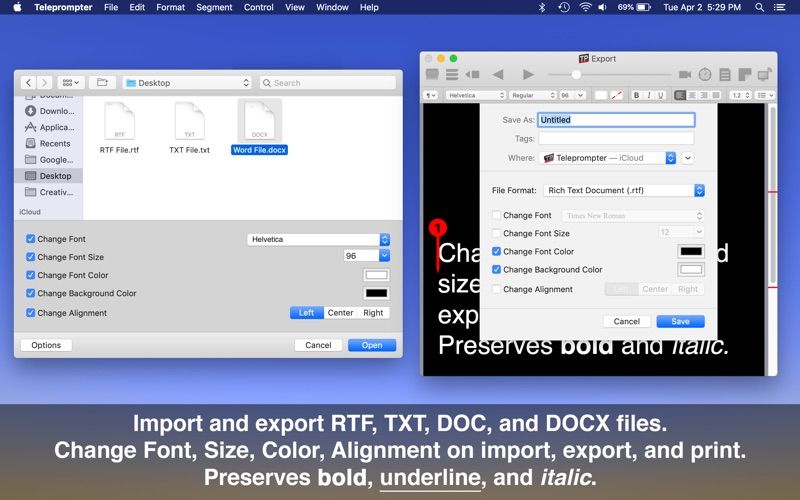Open the File menu
The height and width of the screenshot is (500, 800).
(x=111, y=7)
